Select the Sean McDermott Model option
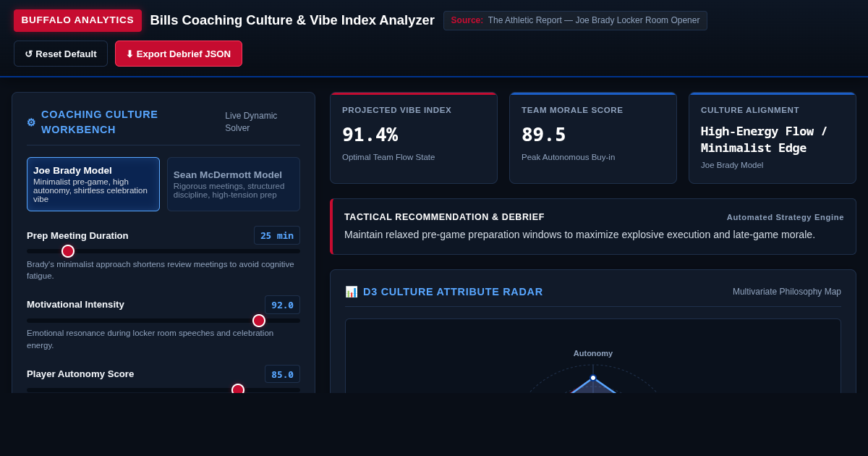 [234, 184]
